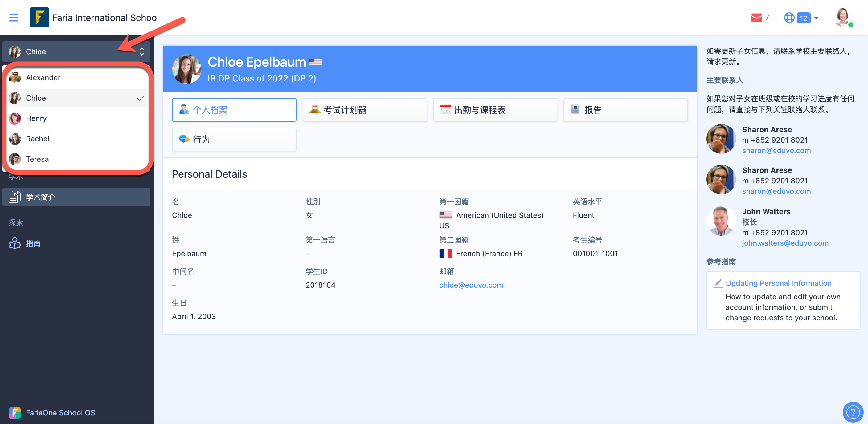
Task: Expand the support dropdown caret beside 12
Action: point(816,18)
